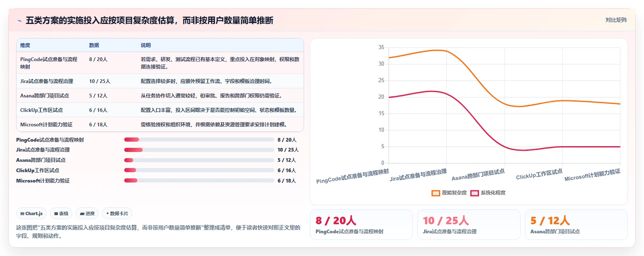The width and height of the screenshot is (644, 256).
Task: Click the ClickUp progress bar
Action: pos(199,170)
